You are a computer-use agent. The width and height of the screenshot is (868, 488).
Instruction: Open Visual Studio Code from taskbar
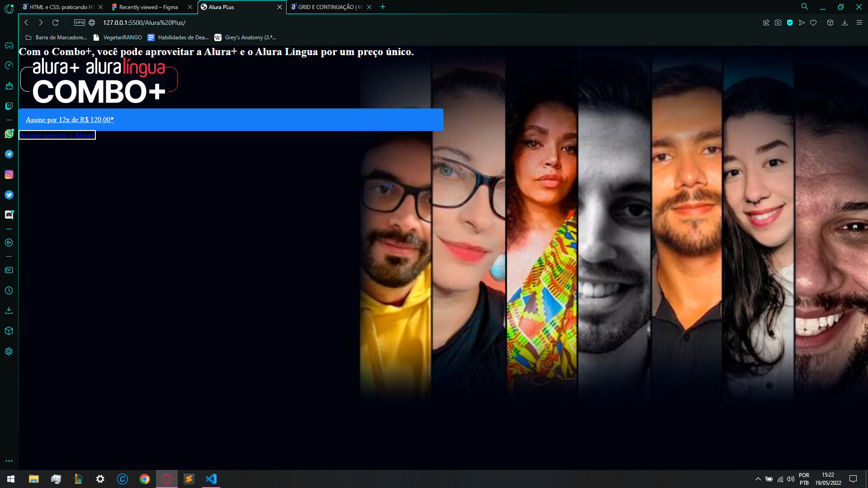(211, 479)
